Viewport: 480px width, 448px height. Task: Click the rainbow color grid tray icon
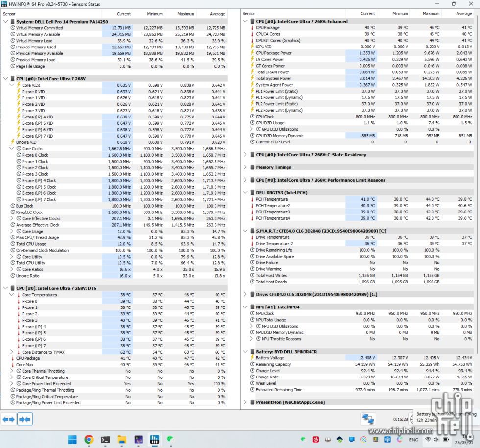click(376, 440)
